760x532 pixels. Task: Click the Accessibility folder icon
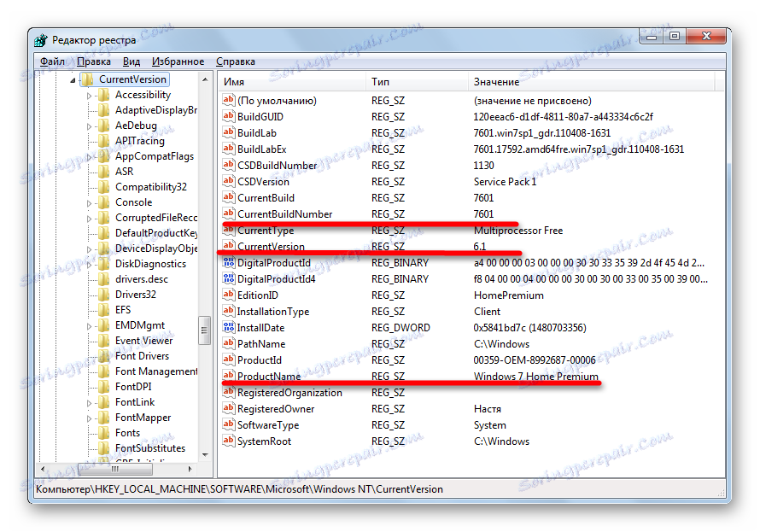[103, 95]
